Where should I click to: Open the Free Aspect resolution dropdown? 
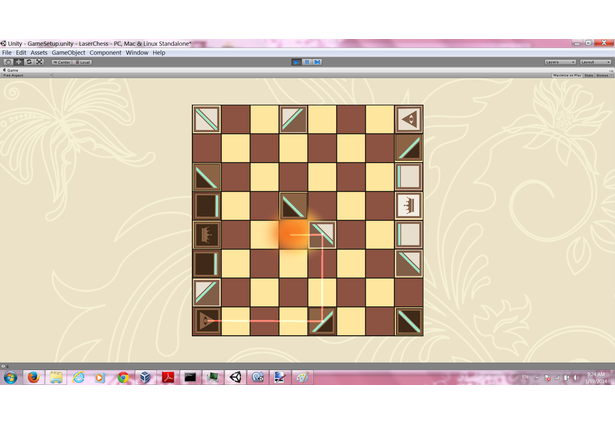[27, 75]
